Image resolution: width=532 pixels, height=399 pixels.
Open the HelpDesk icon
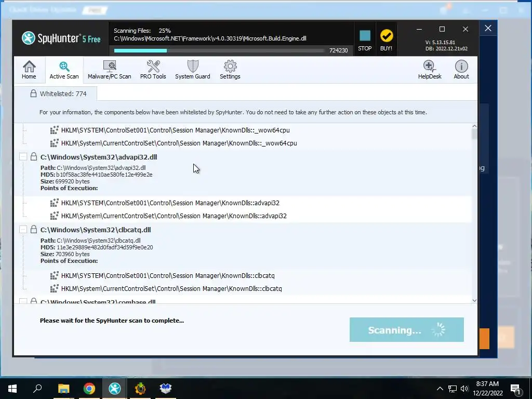430,70
